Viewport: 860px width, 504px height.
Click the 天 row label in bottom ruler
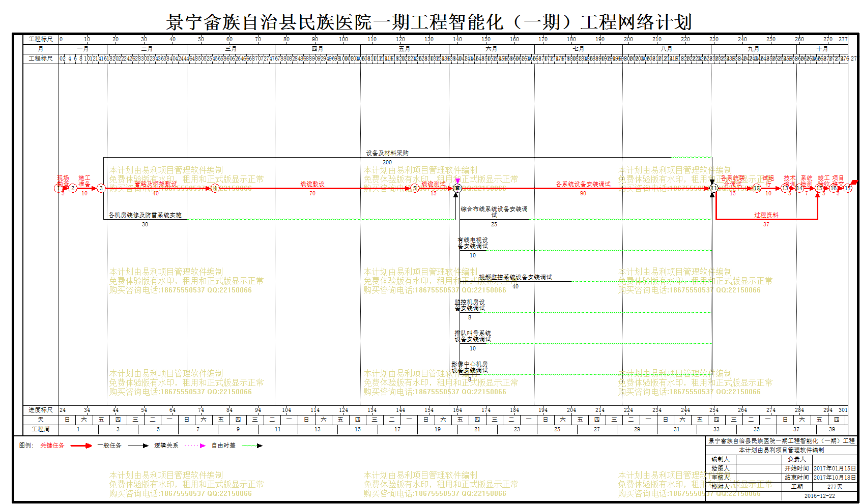(x=41, y=420)
